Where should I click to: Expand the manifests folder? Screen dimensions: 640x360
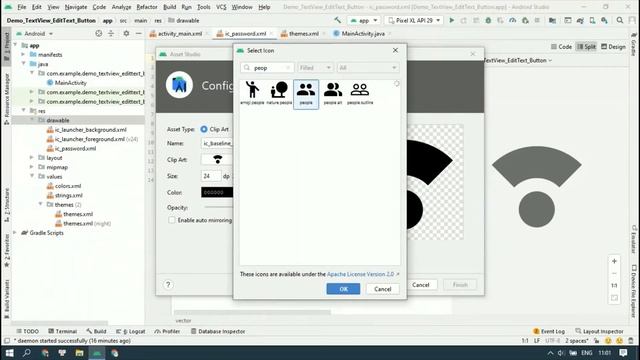pyautogui.click(x=23, y=54)
